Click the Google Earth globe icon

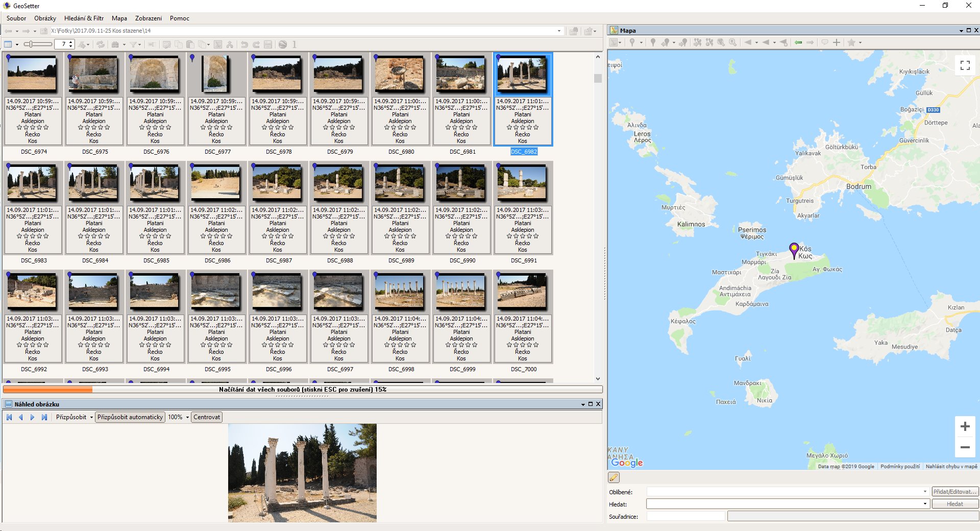pos(283,44)
